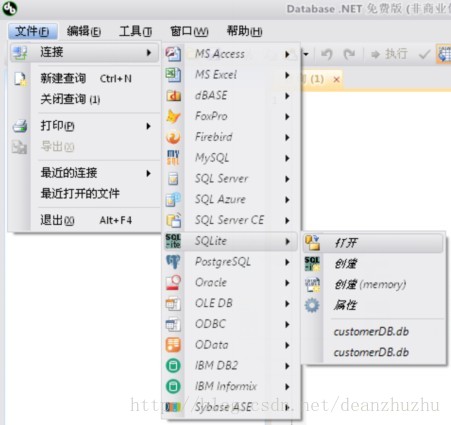Viewport: 451px width, 425px height.
Task: Click the undo toolbar icon
Action: (x=327, y=54)
